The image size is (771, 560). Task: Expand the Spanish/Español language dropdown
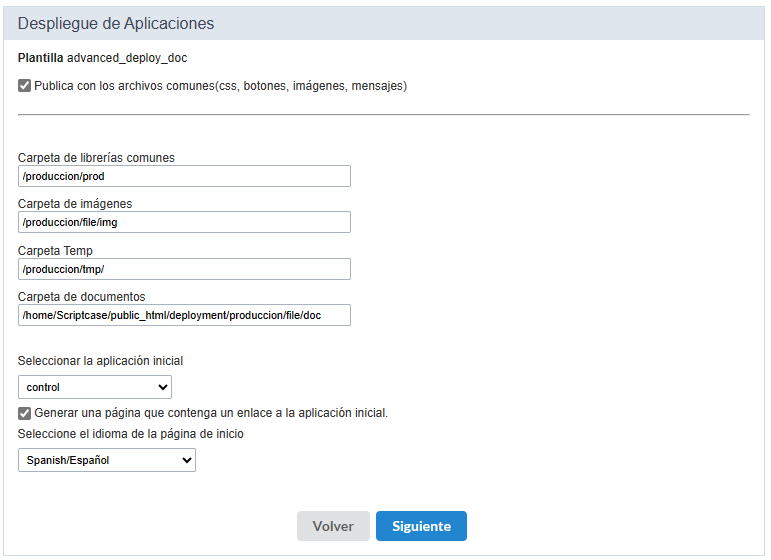point(107,460)
